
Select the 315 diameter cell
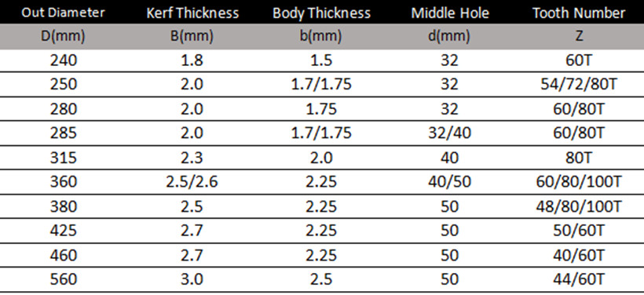tap(64, 157)
